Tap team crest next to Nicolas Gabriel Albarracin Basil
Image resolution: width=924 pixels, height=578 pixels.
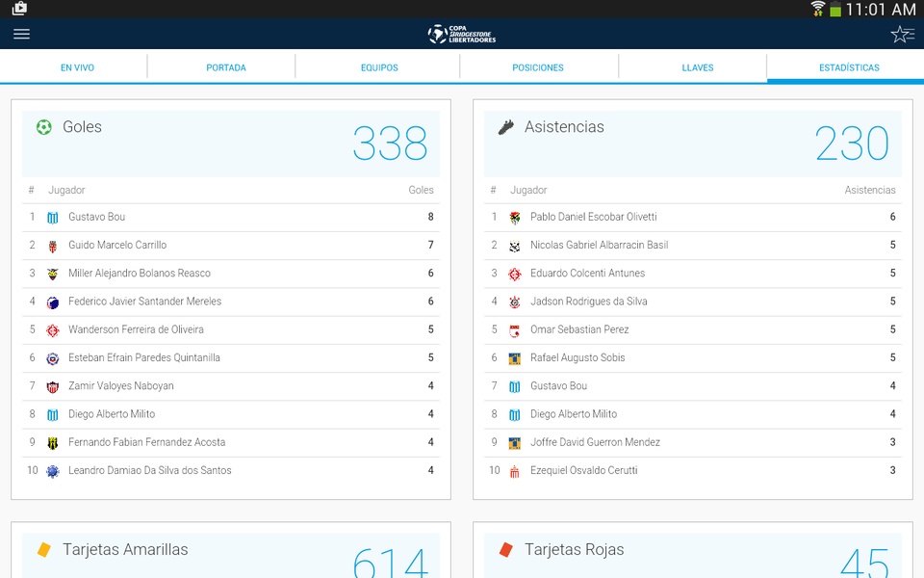coord(514,246)
